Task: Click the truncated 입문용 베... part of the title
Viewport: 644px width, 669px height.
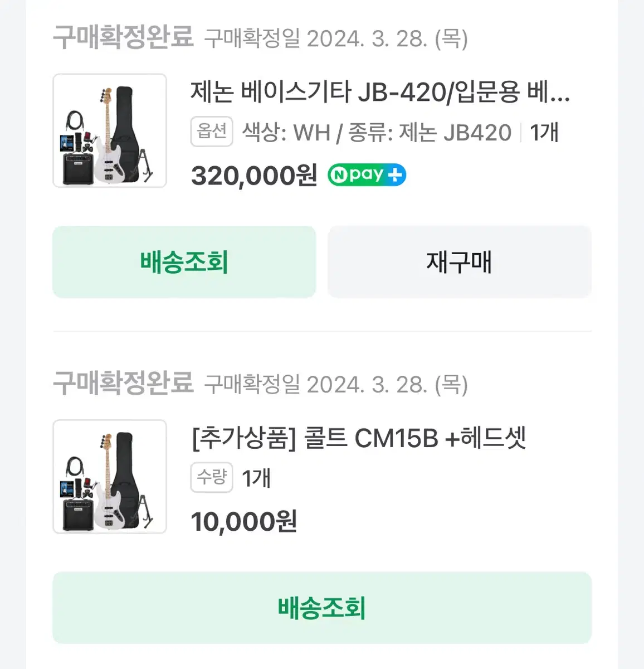Action: click(513, 92)
